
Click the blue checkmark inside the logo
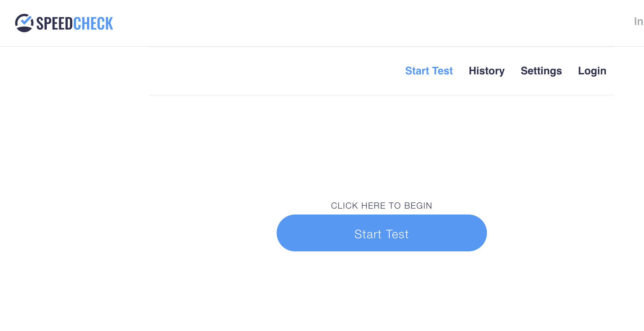pos(26,20)
